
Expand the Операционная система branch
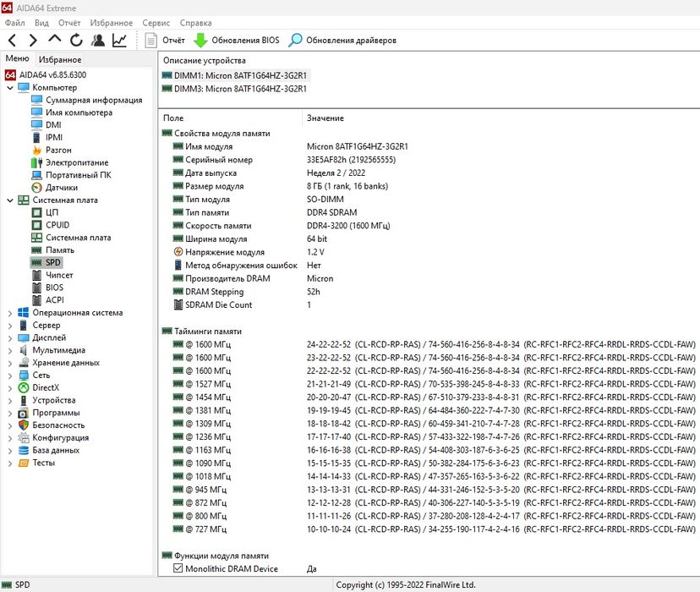pyautogui.click(x=10, y=314)
